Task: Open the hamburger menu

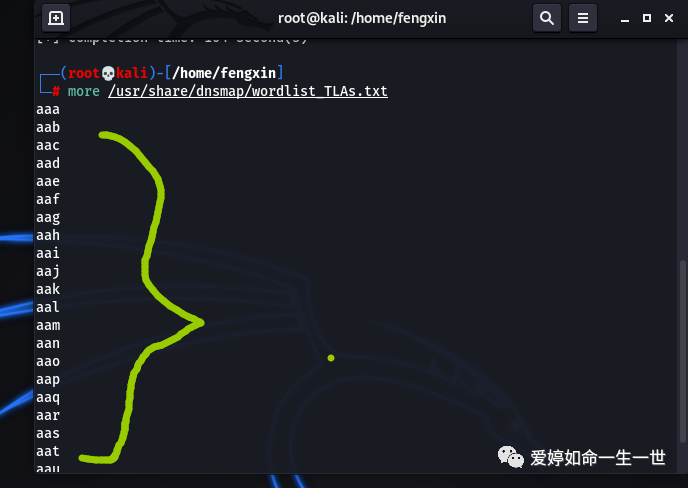Action: (583, 18)
